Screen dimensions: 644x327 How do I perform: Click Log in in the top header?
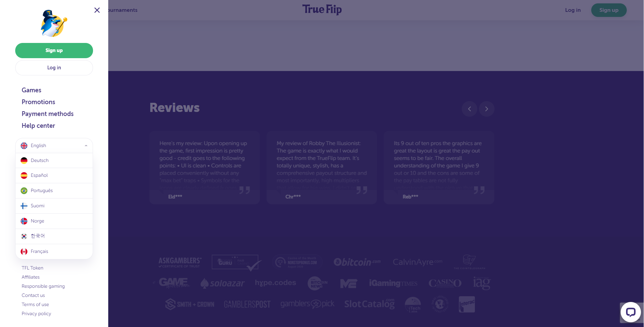pyautogui.click(x=573, y=10)
